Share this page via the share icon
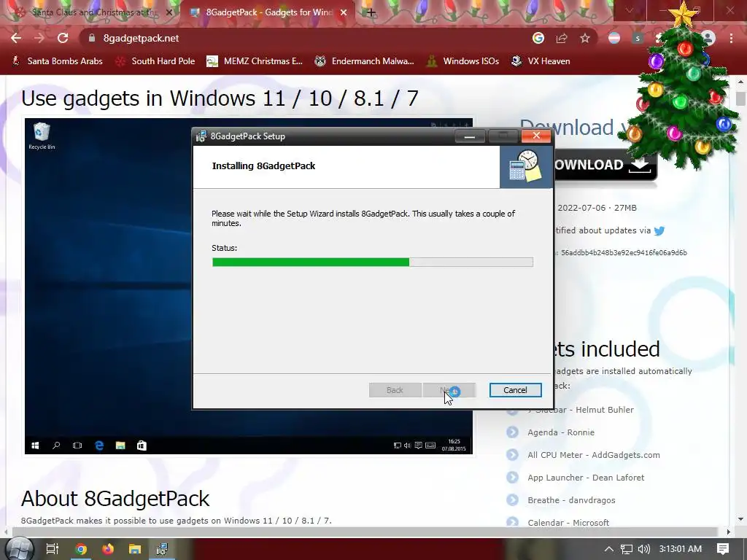 (562, 38)
